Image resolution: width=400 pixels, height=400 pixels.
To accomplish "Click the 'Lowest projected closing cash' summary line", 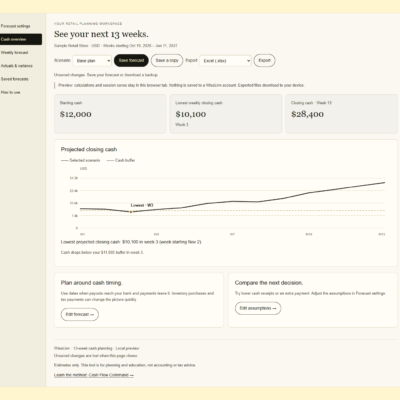I will [x=131, y=242].
